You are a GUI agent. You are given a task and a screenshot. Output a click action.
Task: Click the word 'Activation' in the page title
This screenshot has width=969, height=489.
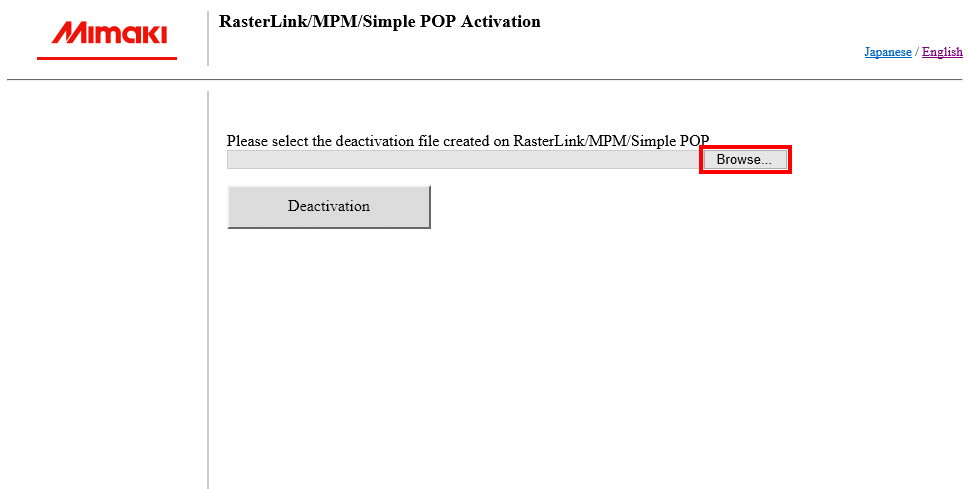pos(500,21)
